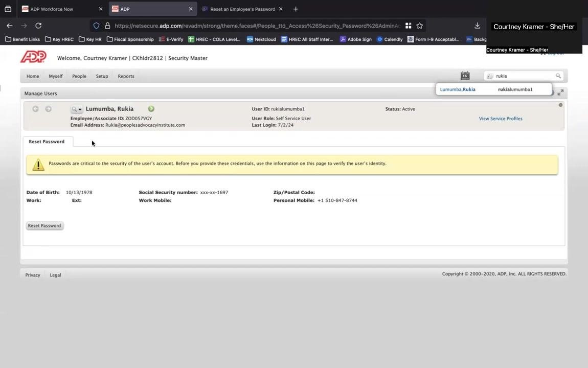Open the browser downloads icon
Image resolution: width=588 pixels, height=368 pixels.
478,26
